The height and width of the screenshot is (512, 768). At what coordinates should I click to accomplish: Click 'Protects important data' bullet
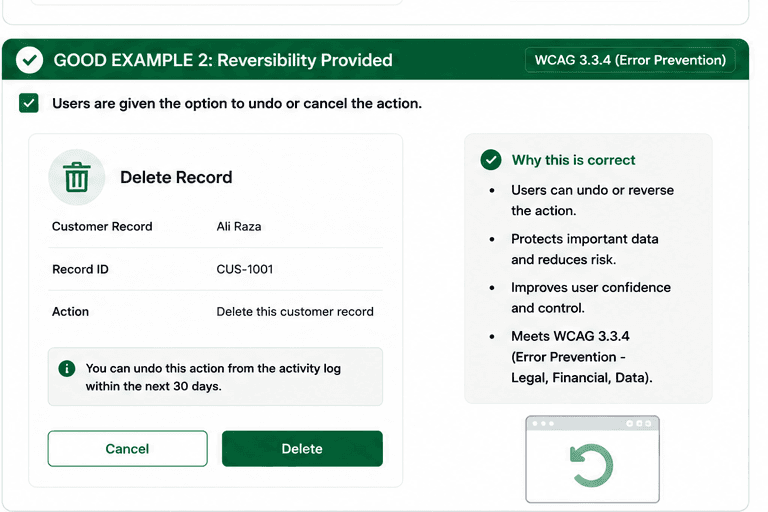click(585, 249)
